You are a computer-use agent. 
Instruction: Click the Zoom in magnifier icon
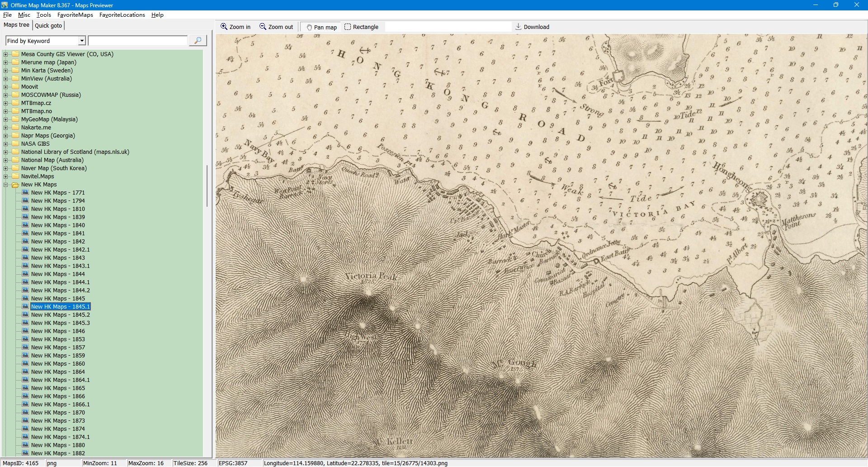(x=224, y=27)
